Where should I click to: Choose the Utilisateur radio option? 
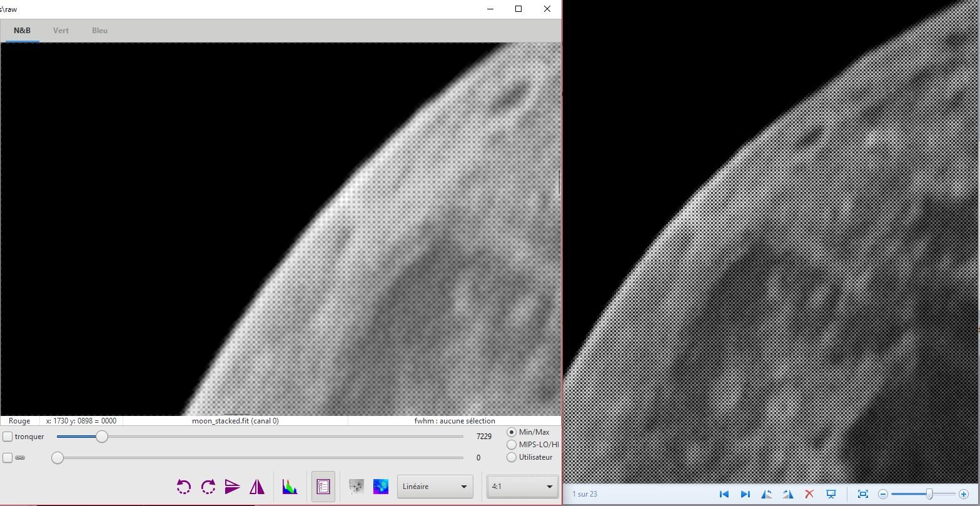click(512, 457)
